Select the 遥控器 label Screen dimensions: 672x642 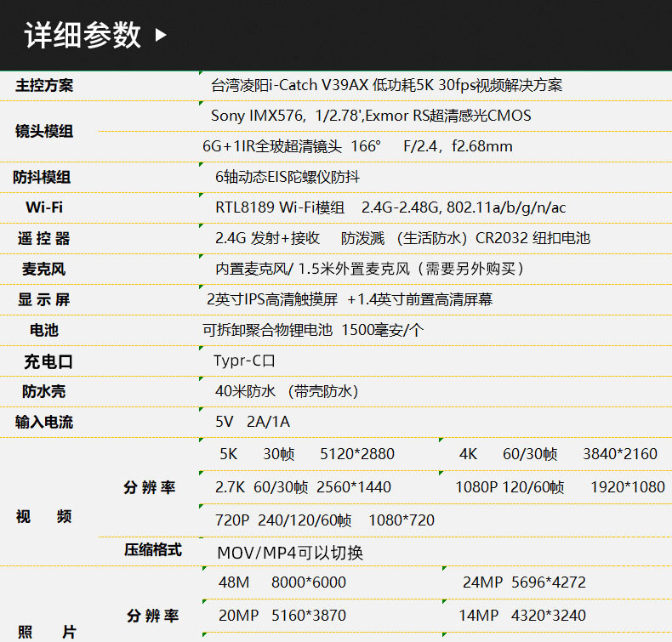(x=43, y=238)
